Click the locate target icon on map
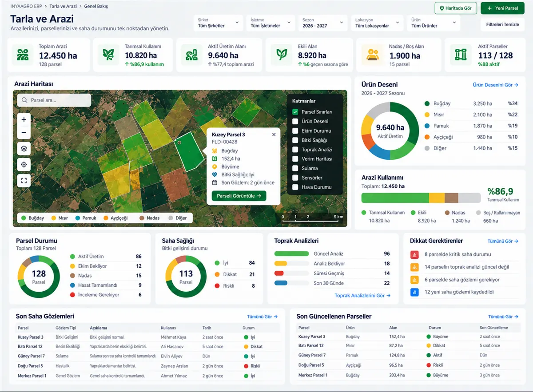The height and width of the screenshot is (392, 533). [24, 165]
